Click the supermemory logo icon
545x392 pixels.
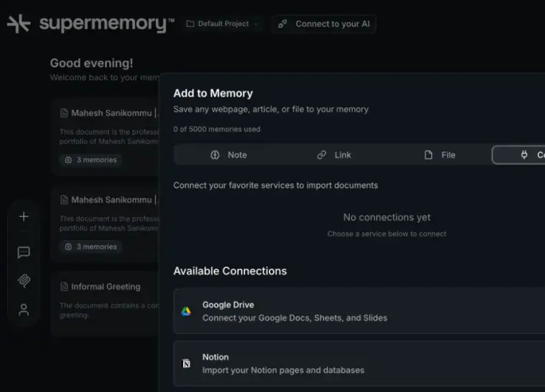19,24
